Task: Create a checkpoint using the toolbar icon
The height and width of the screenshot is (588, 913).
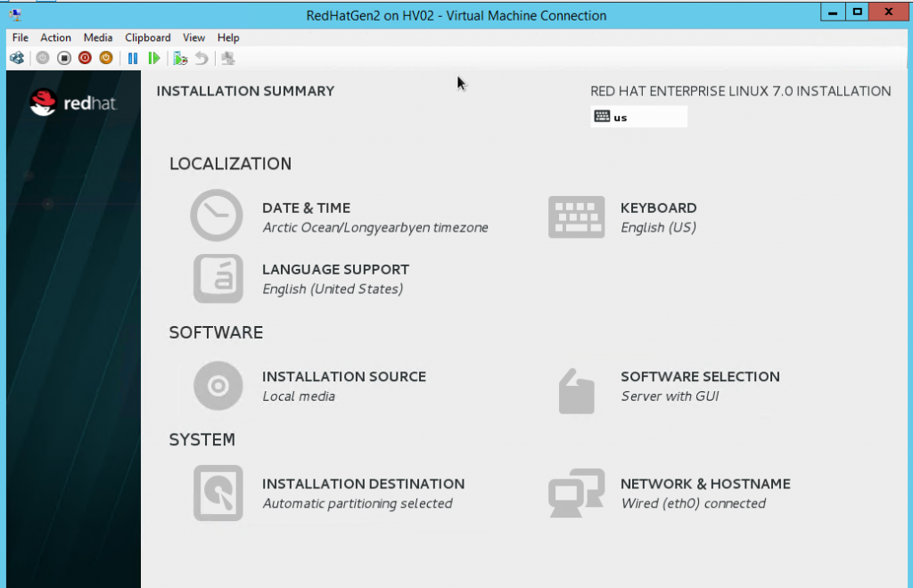Action: (x=180, y=58)
